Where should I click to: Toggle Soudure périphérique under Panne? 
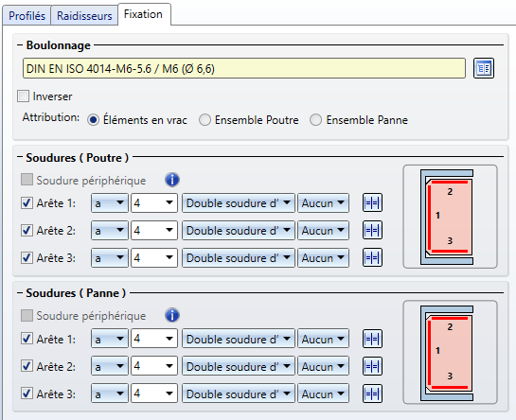pyautogui.click(x=27, y=315)
